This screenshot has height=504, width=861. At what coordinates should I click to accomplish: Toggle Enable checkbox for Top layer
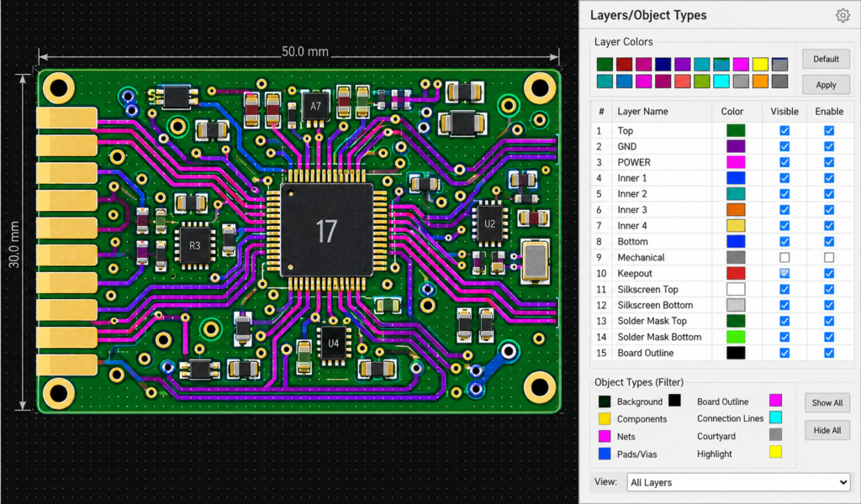point(829,130)
